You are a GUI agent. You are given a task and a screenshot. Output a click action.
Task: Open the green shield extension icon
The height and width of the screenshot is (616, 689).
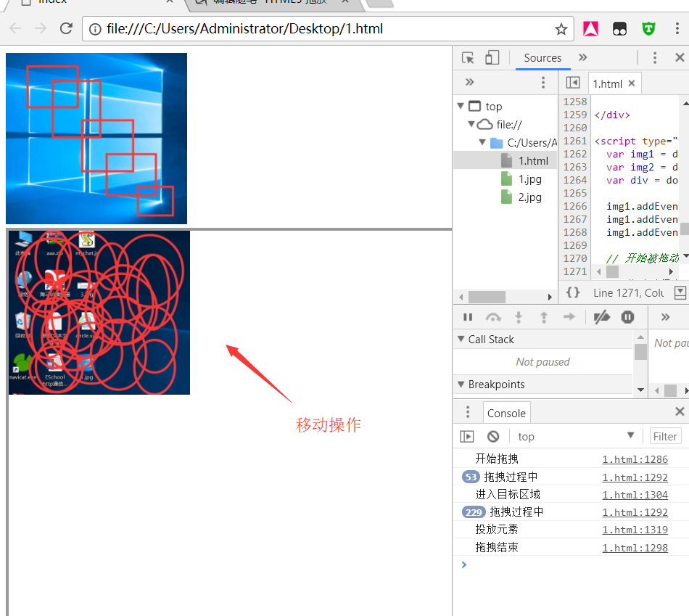coord(648,29)
